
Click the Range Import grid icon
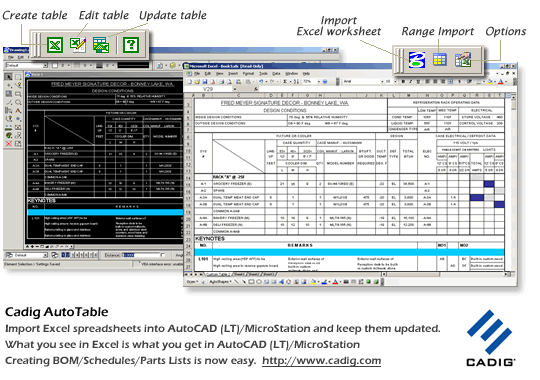point(439,59)
